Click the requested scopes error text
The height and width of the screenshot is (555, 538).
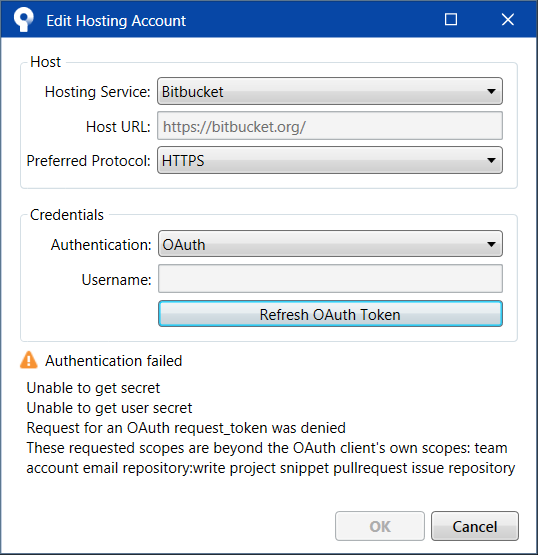pos(271,458)
